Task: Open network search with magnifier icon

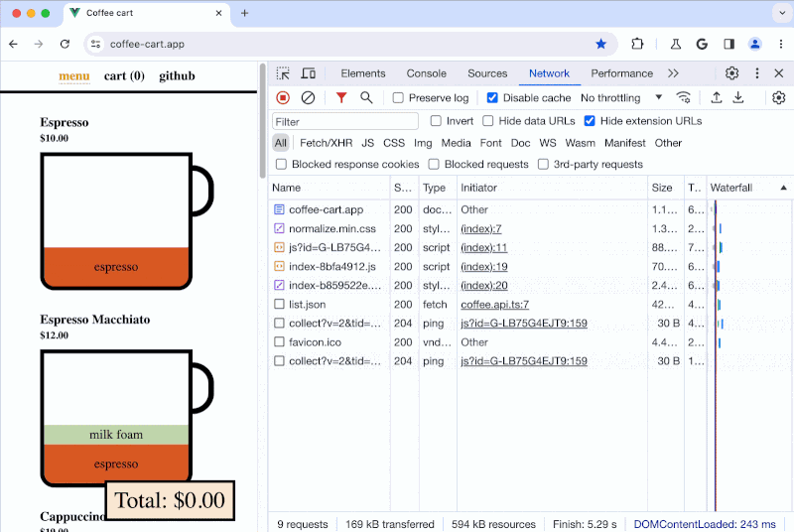Action: [x=366, y=97]
